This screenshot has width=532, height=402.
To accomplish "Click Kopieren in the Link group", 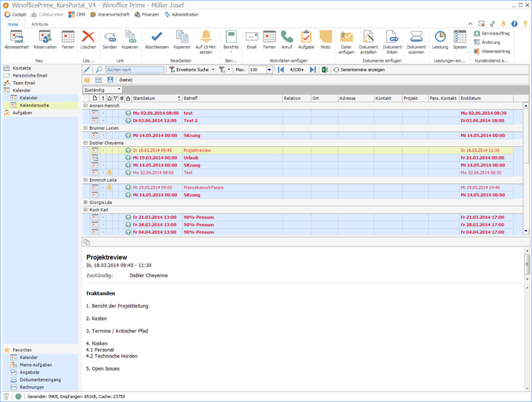I will click(130, 40).
